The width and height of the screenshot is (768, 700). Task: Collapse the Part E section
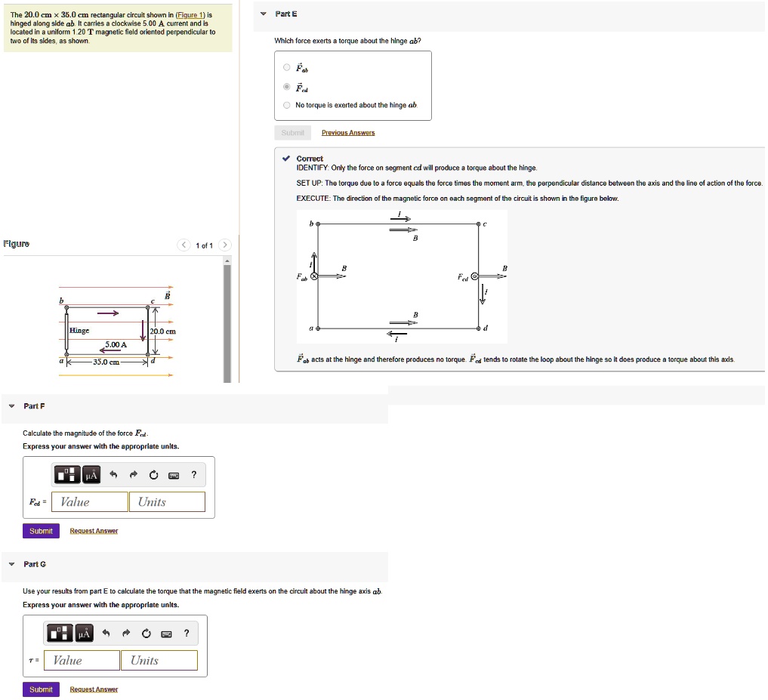point(263,14)
